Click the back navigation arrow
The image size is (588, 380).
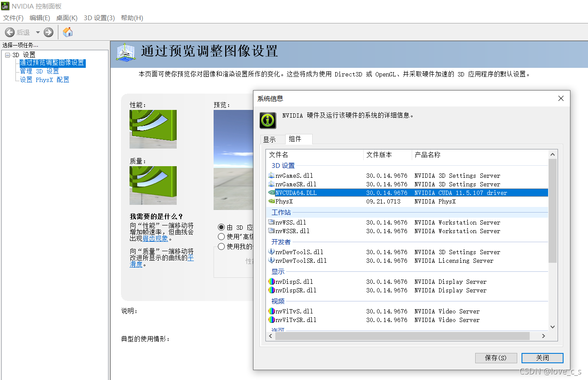pos(9,32)
